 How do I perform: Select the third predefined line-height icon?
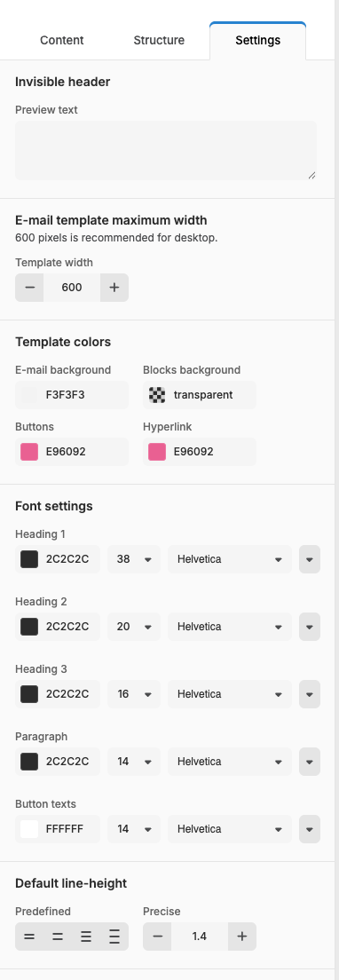coord(86,937)
